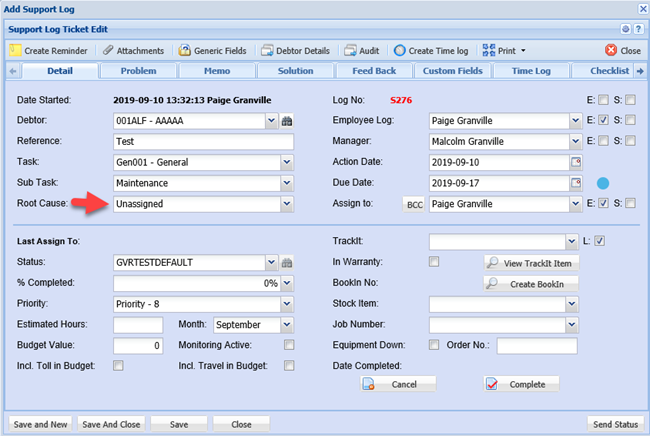Click the Save And Close button
This screenshot has height=436, width=650.
tap(110, 424)
